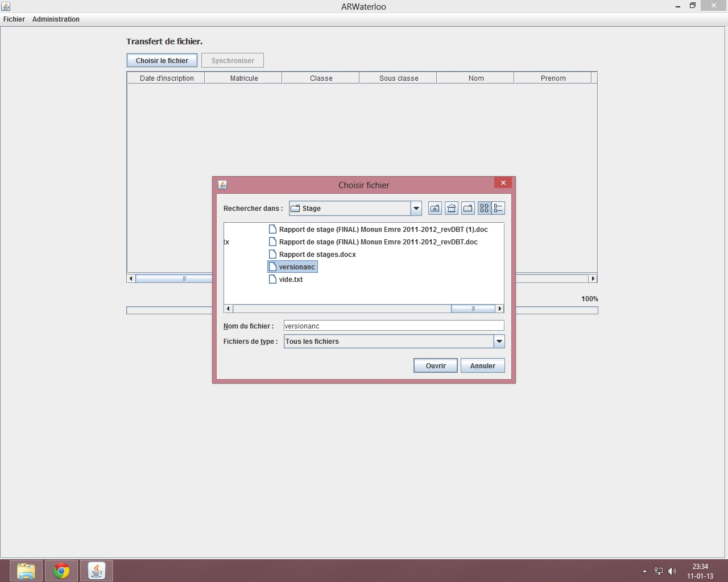Open File Explorer from the taskbar
Viewport: 728px width, 582px height.
(x=26, y=571)
